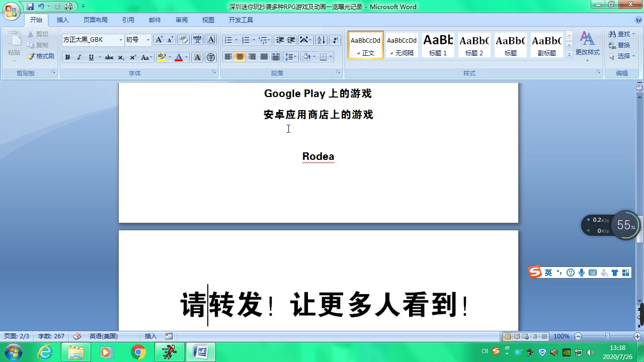Image resolution: width=644 pixels, height=362 pixels.
Task: Switch to the 插入 (Insert) tab
Action: coord(63,20)
